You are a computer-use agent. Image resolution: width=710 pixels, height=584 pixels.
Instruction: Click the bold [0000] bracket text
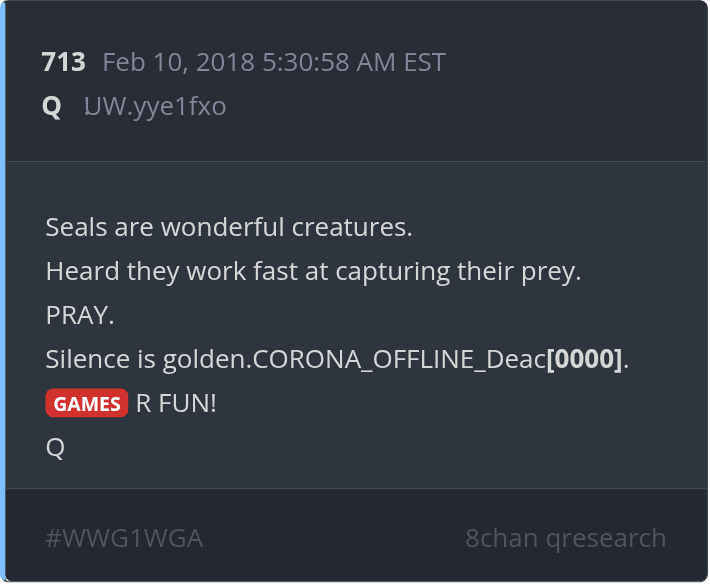pyautogui.click(x=584, y=359)
